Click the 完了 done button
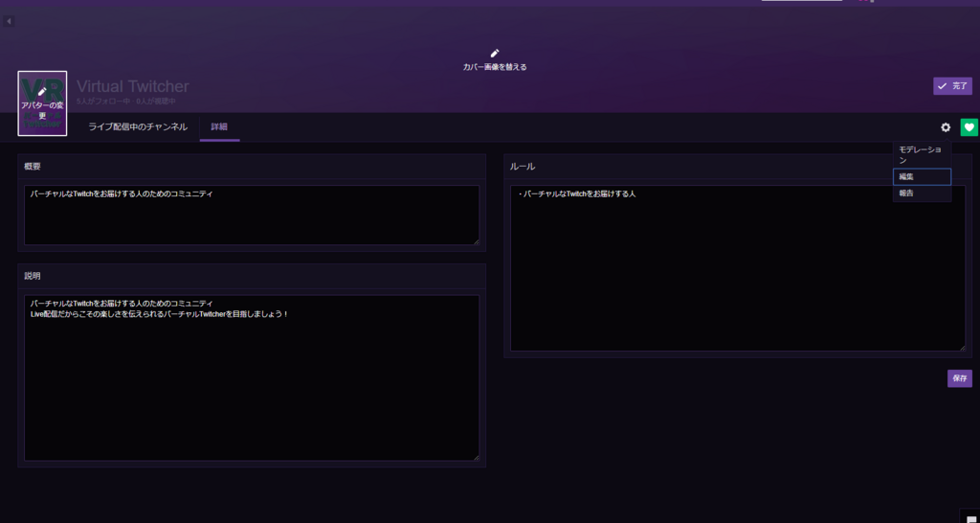Screen dimensions: 980x523 click(952, 86)
